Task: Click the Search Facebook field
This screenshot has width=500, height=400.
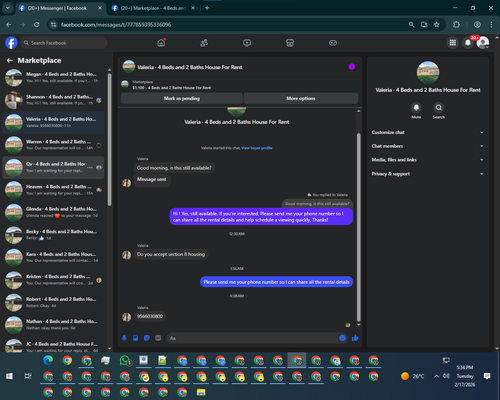Action: click(x=63, y=43)
